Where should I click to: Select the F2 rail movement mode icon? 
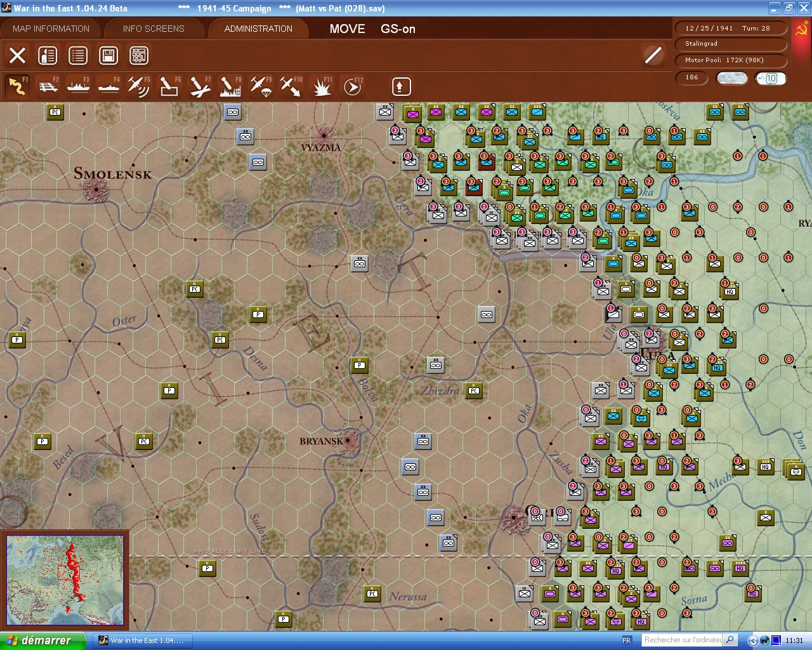point(48,86)
